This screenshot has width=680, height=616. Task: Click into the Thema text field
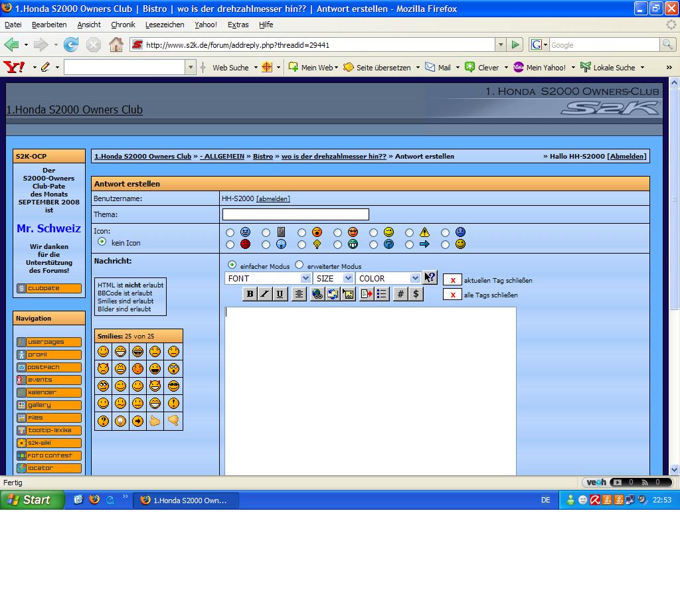click(296, 214)
